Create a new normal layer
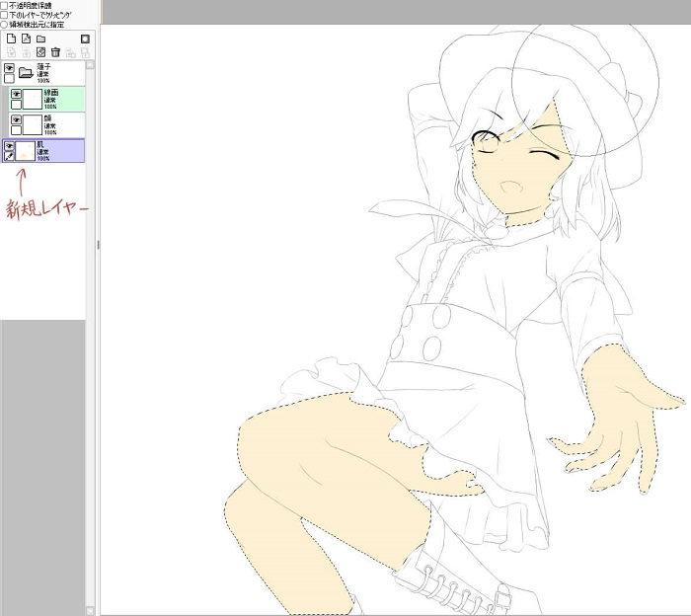 pos(11,38)
